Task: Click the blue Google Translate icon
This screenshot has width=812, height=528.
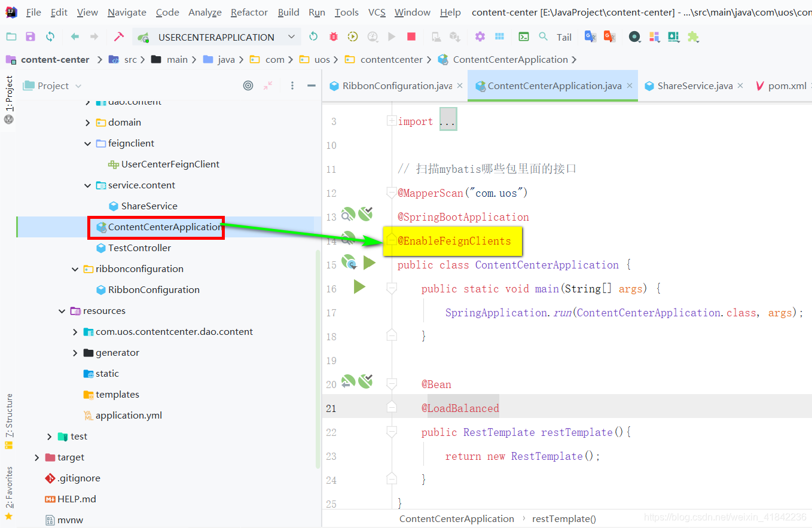Action: click(590, 37)
